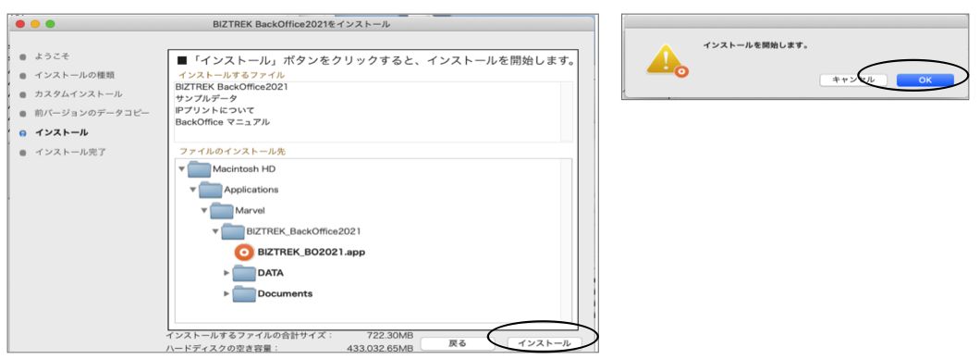This screenshot has height=359, width=980.
Task: Select the ようこそ step in sidebar
Action: 53,56
